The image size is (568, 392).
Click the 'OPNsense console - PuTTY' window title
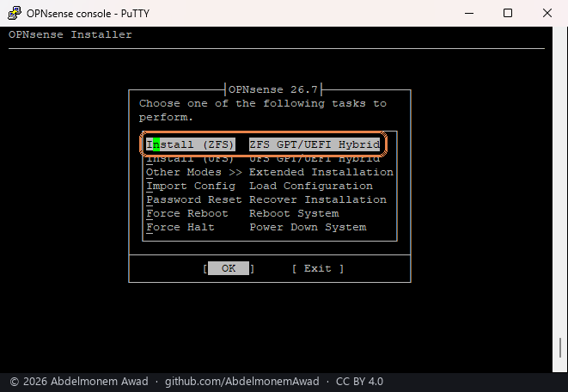pos(88,14)
